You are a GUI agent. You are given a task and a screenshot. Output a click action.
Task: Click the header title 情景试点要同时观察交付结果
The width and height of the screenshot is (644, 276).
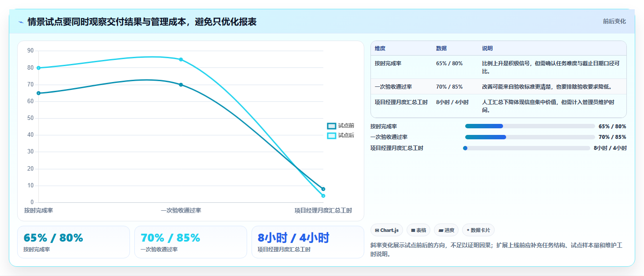click(142, 22)
